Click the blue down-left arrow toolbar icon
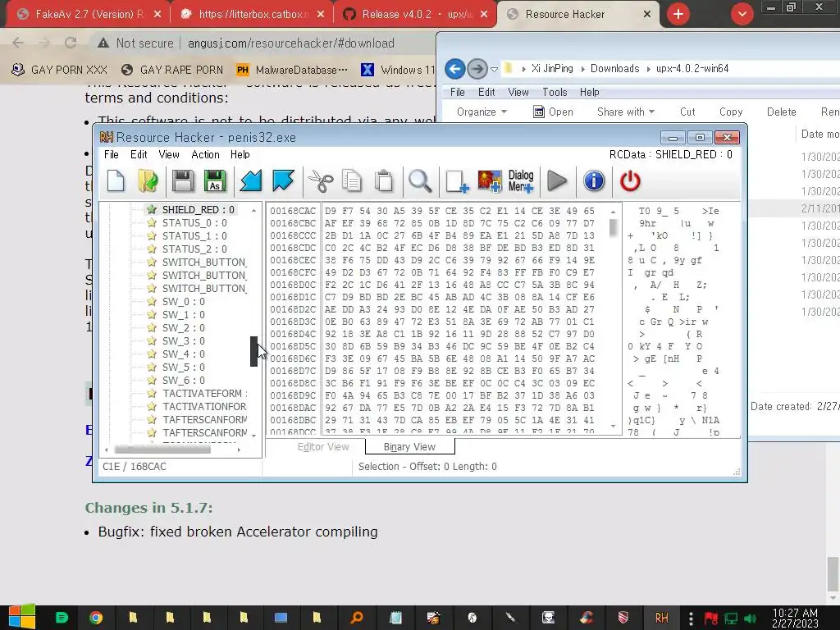Viewport: 840px width, 630px height. coord(251,181)
